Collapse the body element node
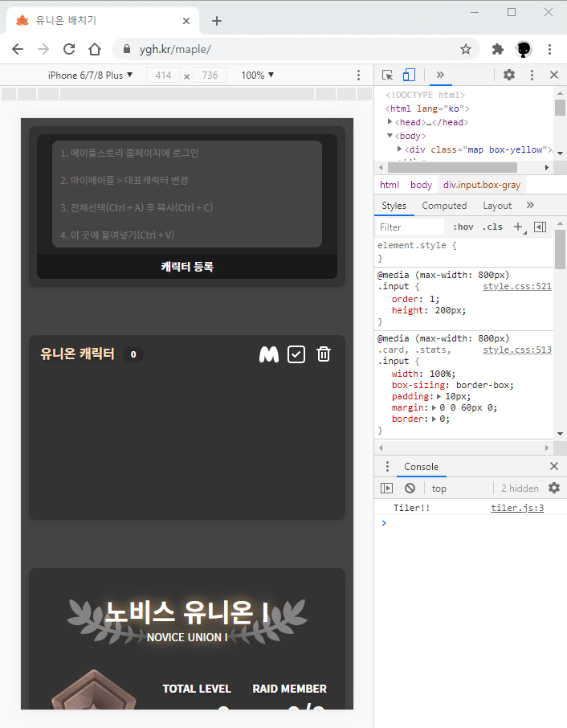This screenshot has width=567, height=728. 390,136
